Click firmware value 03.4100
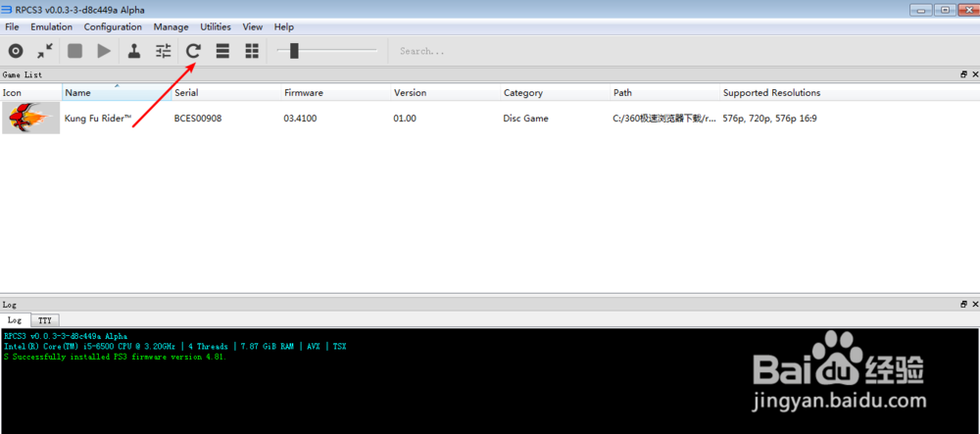 click(300, 118)
